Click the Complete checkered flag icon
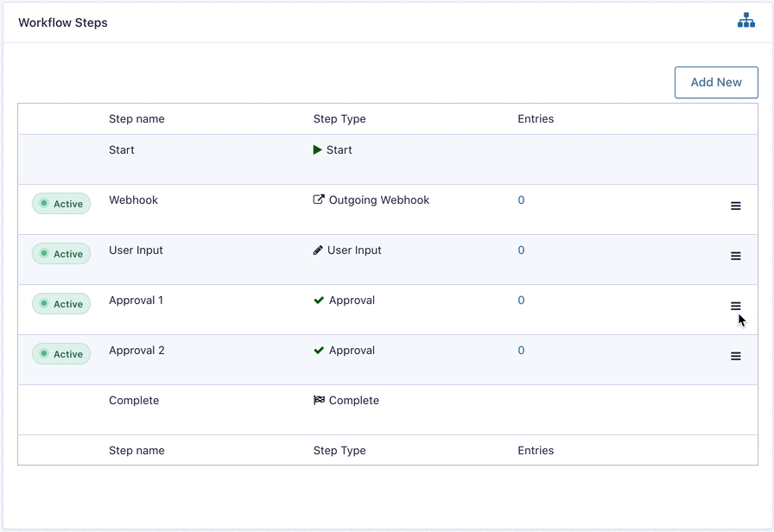 (x=319, y=401)
